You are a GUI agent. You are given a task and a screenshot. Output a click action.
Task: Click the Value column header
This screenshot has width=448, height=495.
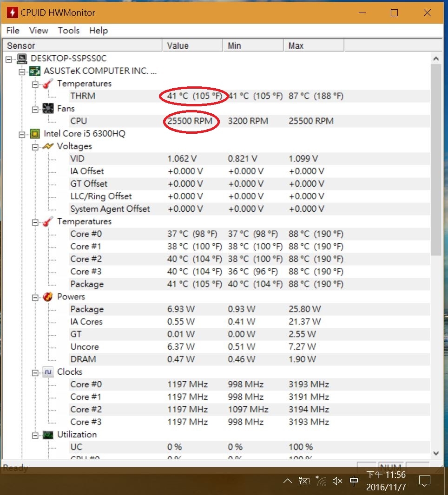click(192, 46)
